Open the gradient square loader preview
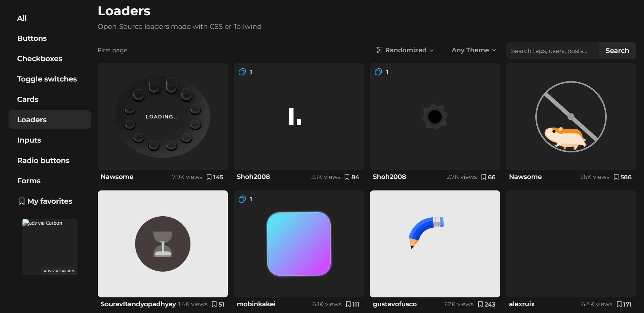This screenshot has width=644, height=313. 299,244
